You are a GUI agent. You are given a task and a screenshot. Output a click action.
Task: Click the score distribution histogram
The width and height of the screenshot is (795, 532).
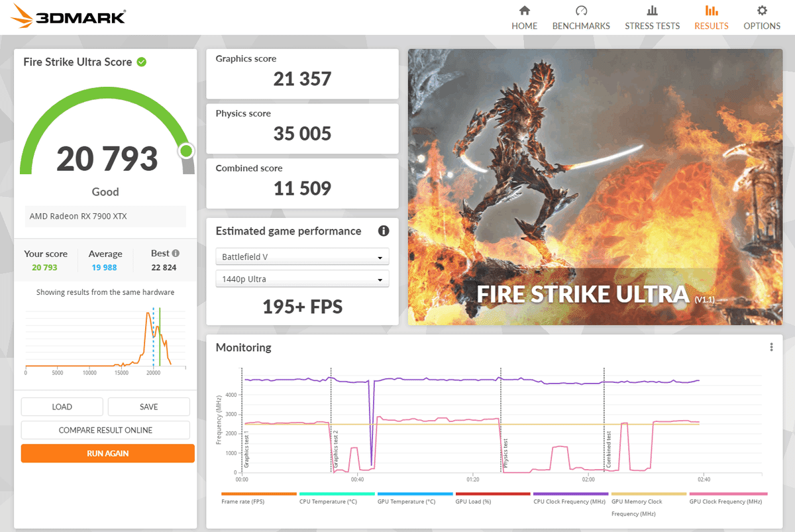[x=106, y=337]
